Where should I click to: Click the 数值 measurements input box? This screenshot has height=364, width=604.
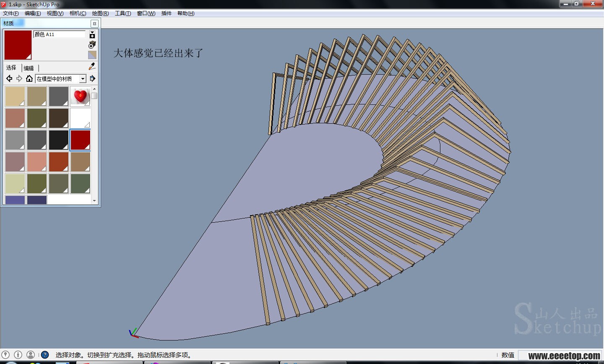click(x=560, y=355)
